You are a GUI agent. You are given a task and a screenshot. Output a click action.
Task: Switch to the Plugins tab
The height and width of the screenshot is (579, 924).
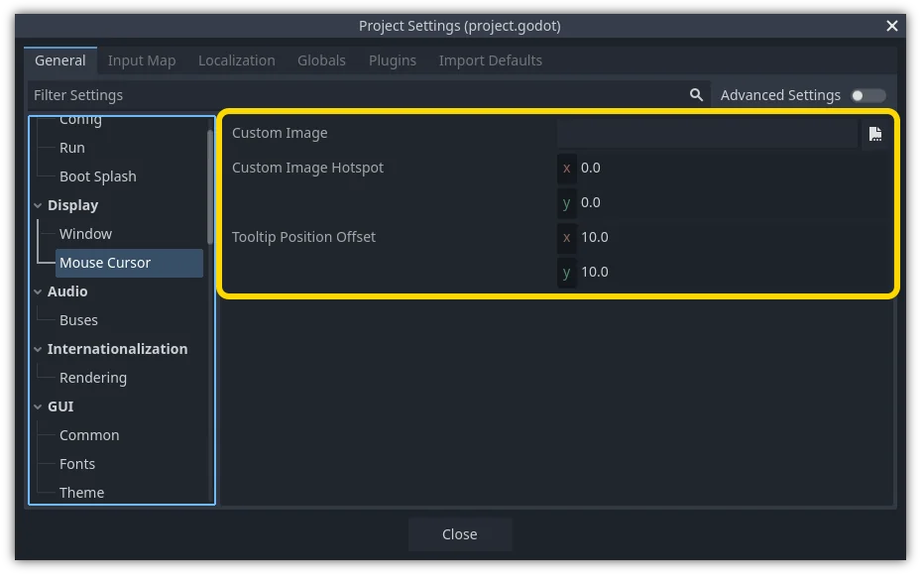pos(393,60)
